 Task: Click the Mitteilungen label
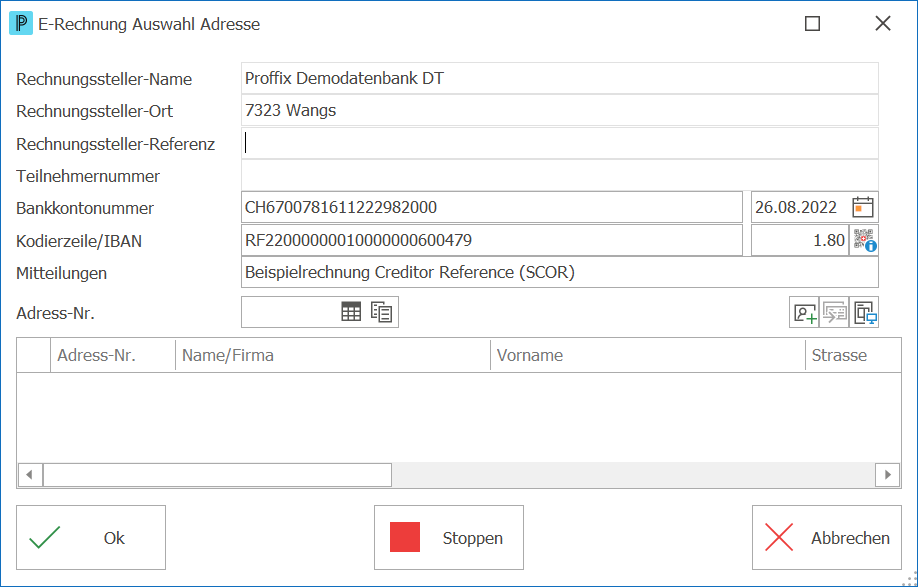tap(61, 273)
